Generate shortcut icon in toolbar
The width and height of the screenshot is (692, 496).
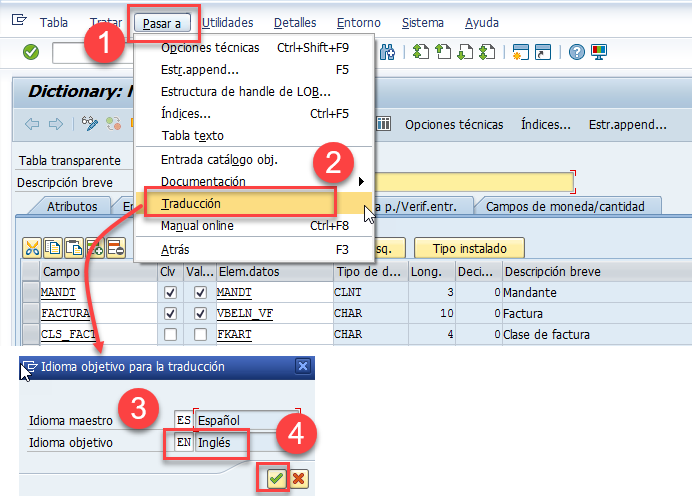click(x=543, y=52)
